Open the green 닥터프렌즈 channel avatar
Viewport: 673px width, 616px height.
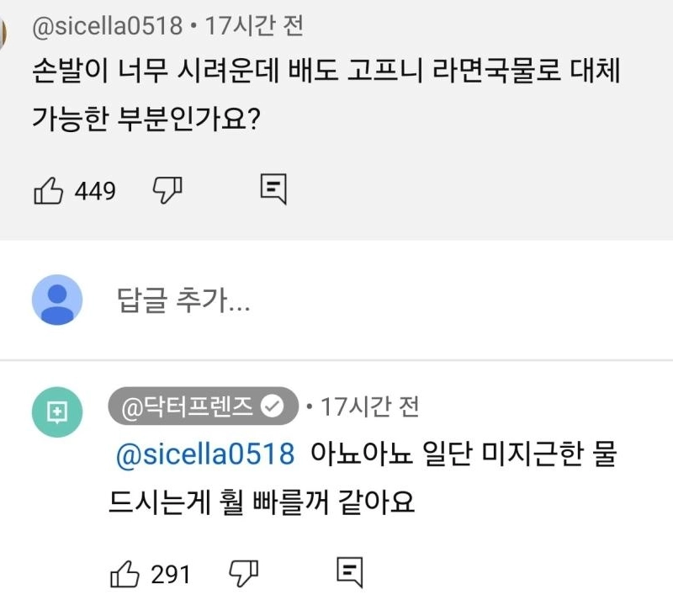[56, 412]
